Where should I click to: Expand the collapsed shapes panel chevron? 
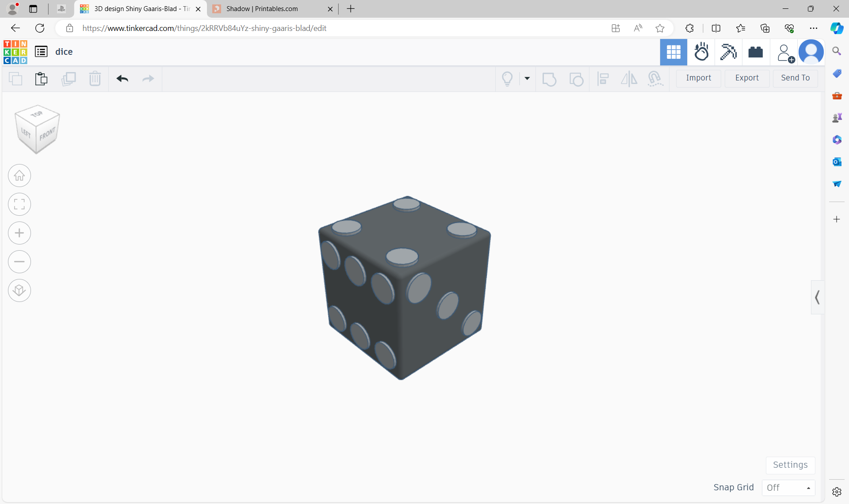pyautogui.click(x=818, y=297)
